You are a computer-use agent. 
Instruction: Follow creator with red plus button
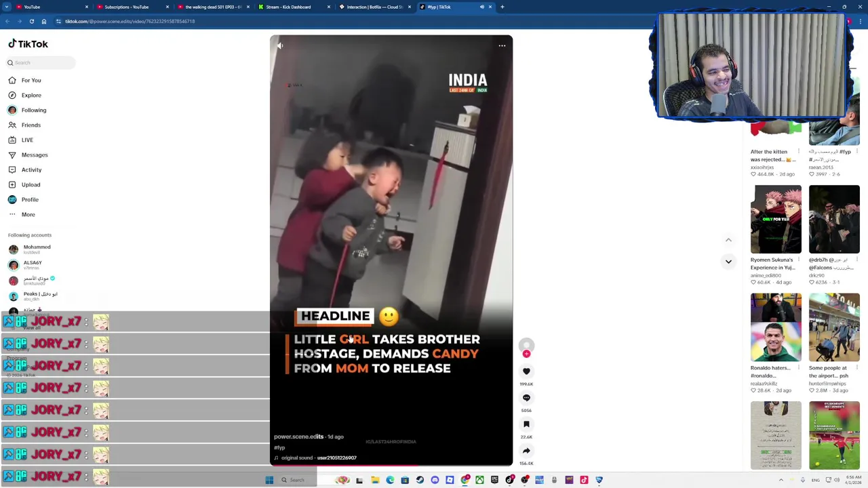[x=526, y=354]
